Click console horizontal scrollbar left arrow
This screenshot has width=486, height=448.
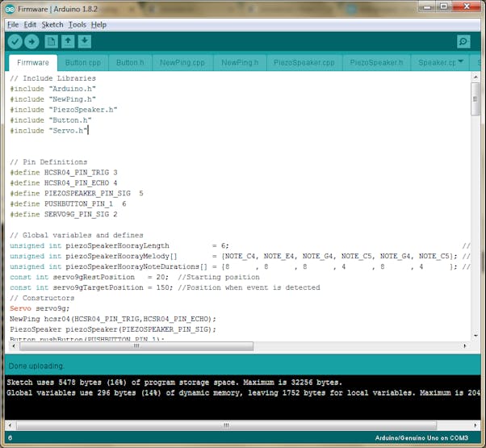point(10,425)
